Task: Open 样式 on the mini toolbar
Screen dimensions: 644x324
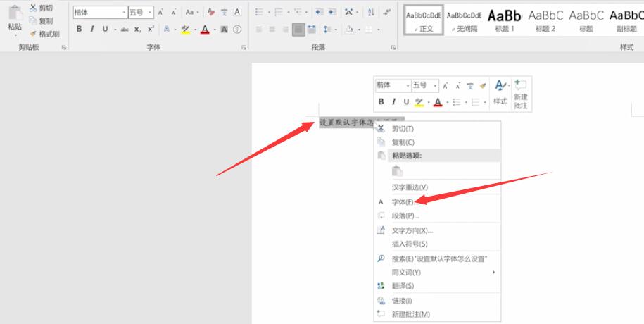Action: (500, 93)
